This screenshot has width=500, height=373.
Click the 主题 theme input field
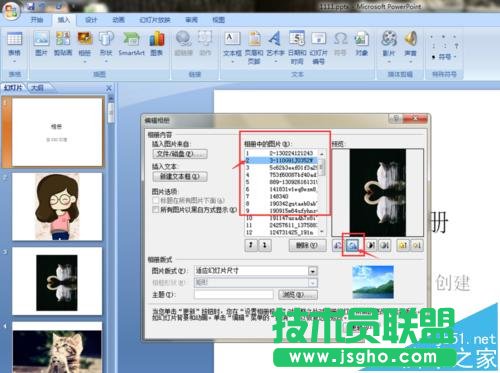point(234,295)
